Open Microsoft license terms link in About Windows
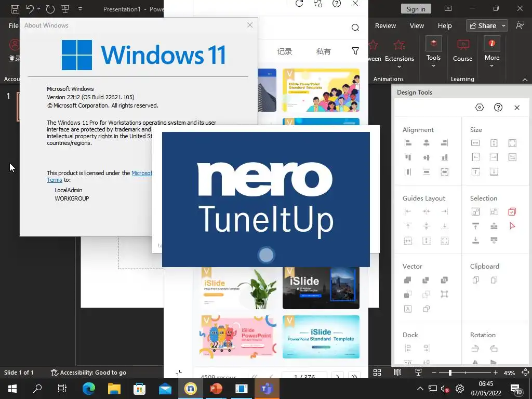Viewport: 532px width, 399px height. pyautogui.click(x=141, y=173)
